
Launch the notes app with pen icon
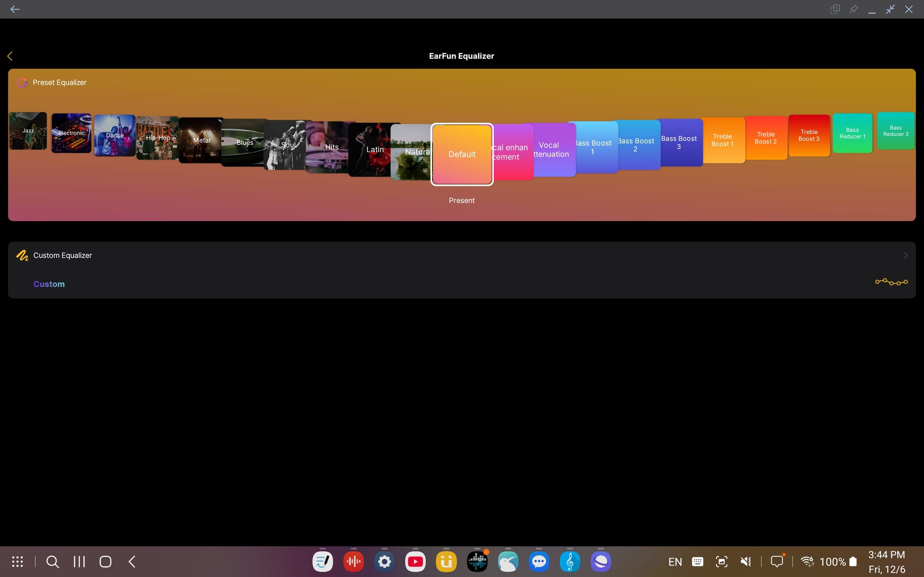pos(322,562)
